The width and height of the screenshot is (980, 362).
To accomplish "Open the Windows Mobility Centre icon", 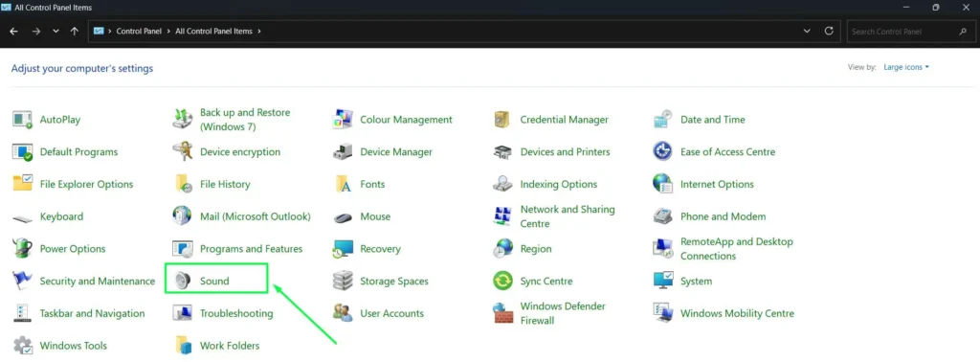I will [662, 313].
